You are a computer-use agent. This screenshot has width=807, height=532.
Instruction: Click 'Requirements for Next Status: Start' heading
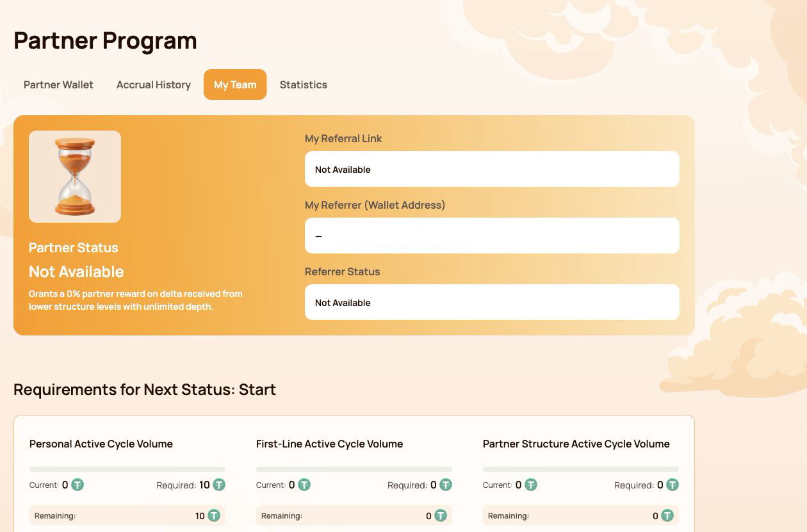pos(145,389)
